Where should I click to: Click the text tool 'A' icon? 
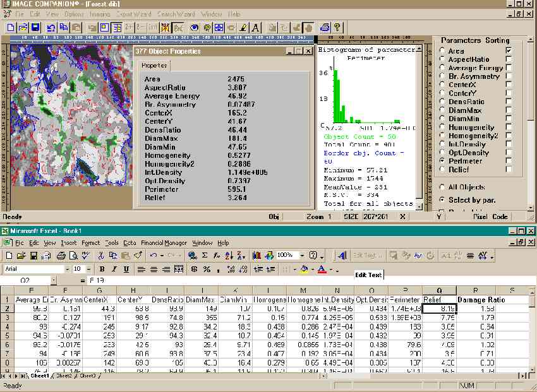tap(256, 27)
